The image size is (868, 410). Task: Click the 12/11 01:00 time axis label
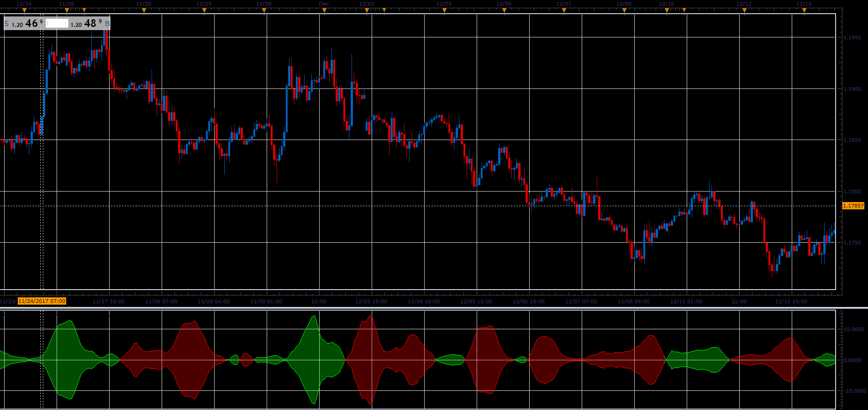686,301
